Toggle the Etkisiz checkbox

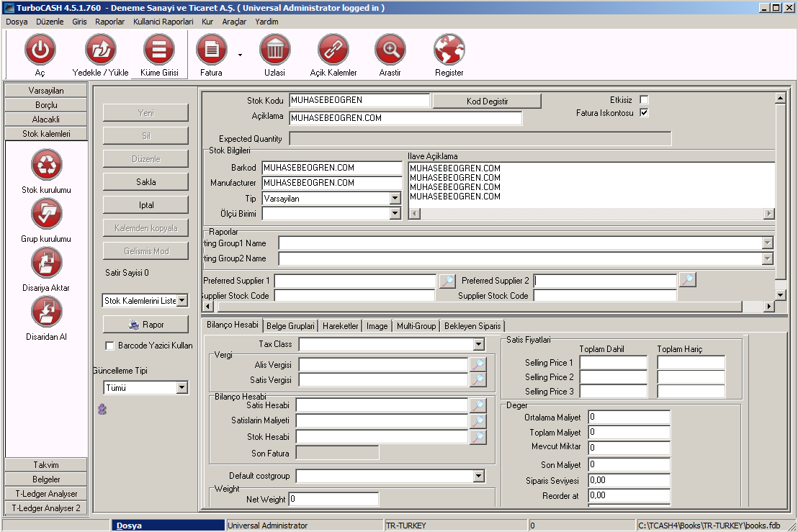pos(644,99)
